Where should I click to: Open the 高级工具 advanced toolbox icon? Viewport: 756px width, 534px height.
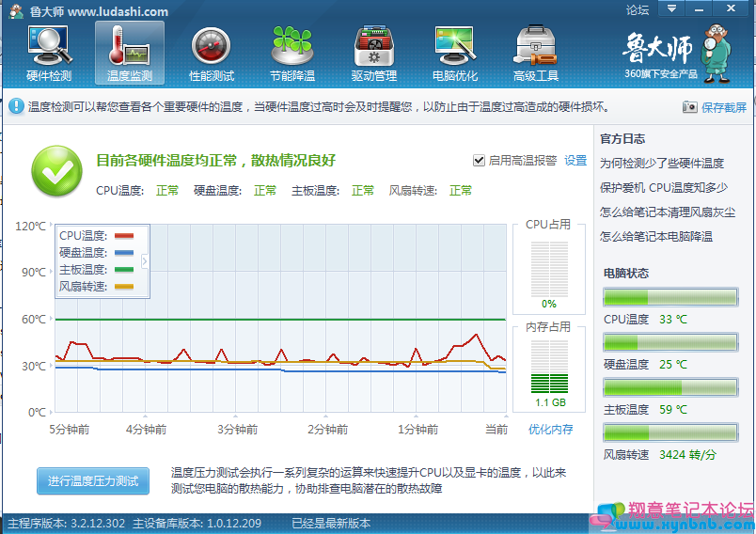click(x=536, y=53)
